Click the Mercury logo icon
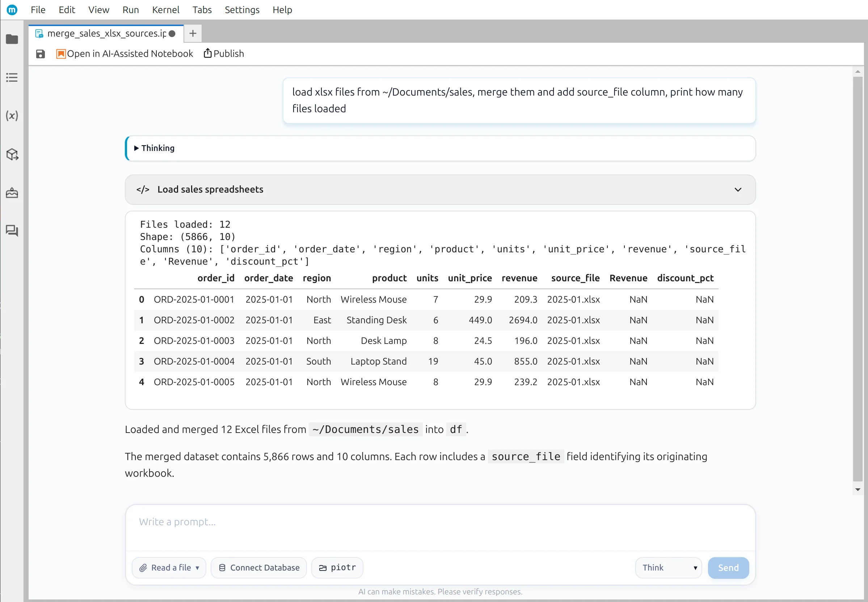 click(12, 10)
